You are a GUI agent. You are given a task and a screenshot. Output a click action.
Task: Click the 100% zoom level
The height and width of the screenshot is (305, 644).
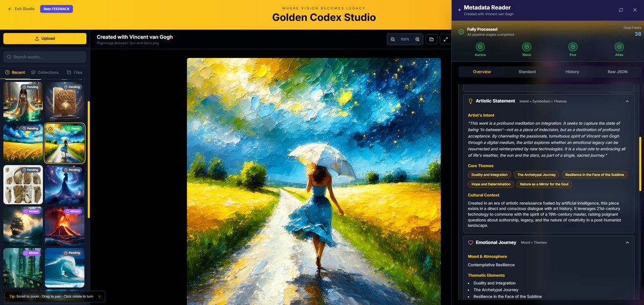click(405, 39)
